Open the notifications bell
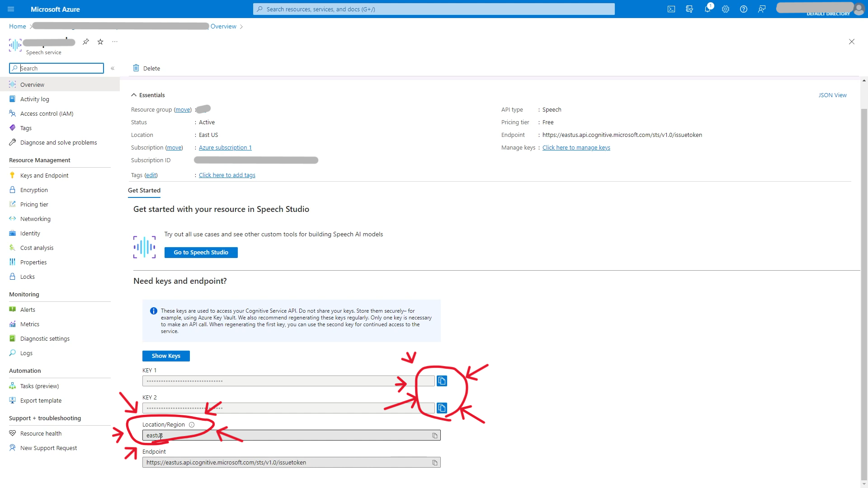868x488 pixels. [707, 9]
